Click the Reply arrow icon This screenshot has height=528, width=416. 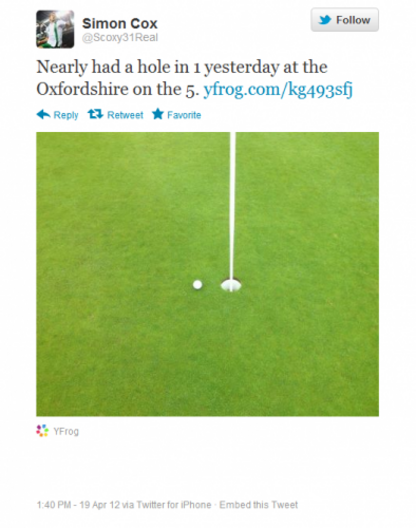coord(43,114)
